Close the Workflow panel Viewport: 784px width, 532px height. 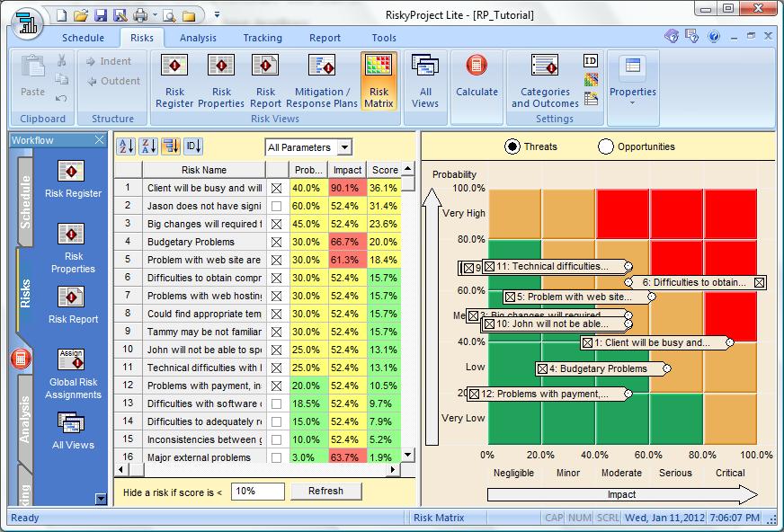click(x=100, y=140)
